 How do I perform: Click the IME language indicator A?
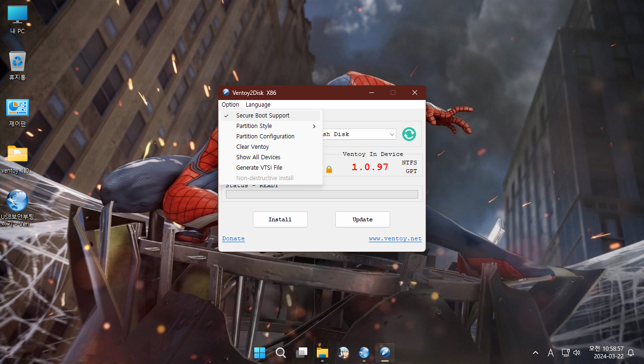point(551,353)
